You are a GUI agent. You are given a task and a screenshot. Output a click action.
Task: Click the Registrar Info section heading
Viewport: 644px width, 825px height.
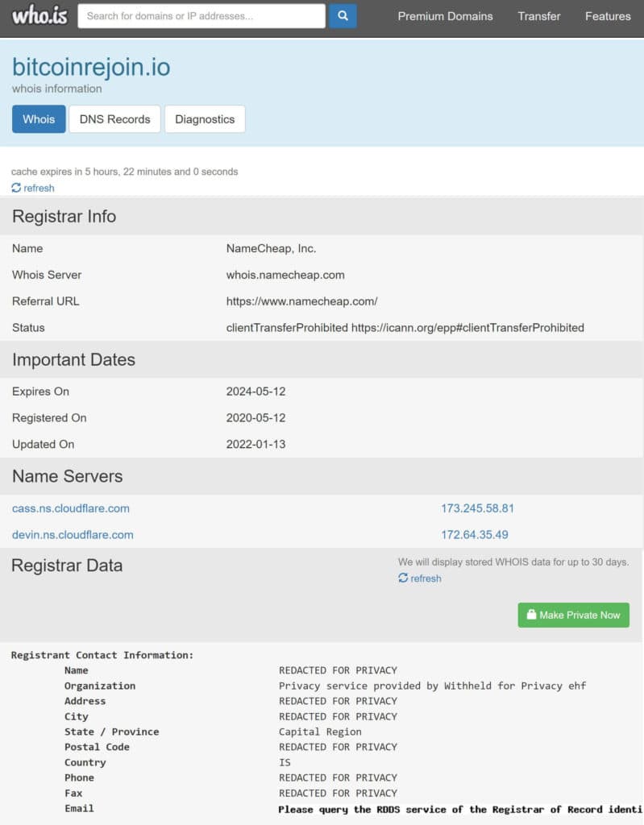[x=64, y=216]
